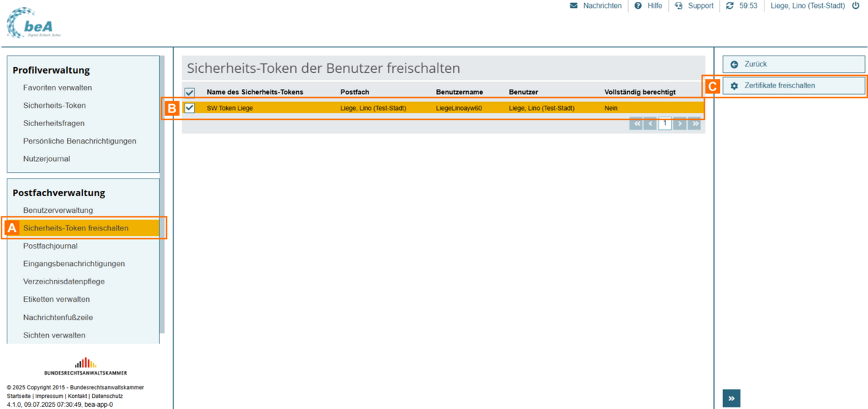Click the gear icon for Zertifikate freischalten

click(735, 86)
